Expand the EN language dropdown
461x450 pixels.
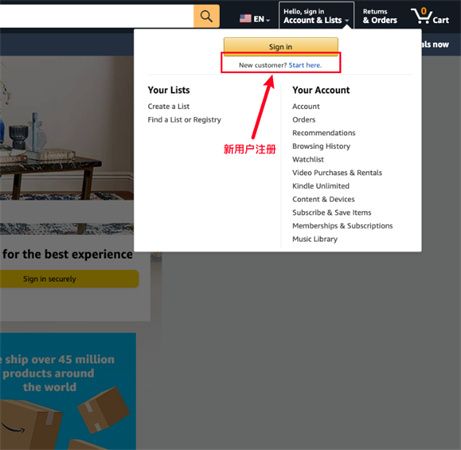262,19
